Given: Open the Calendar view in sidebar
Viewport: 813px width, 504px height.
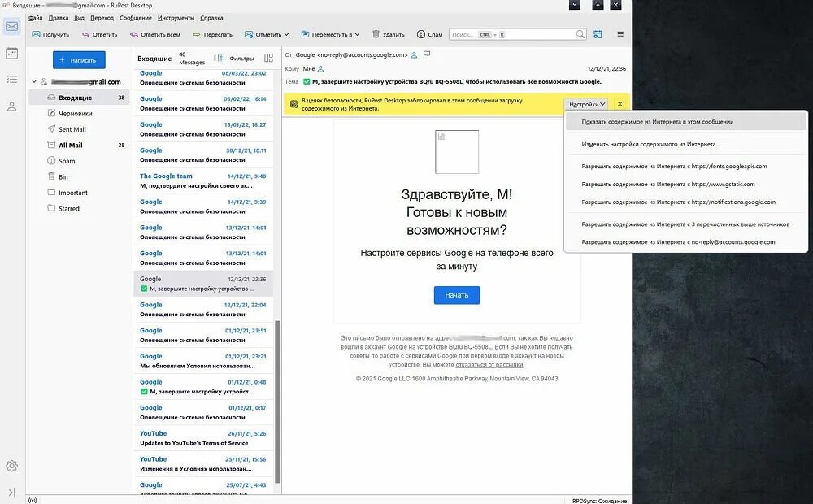Looking at the screenshot, I should 12,53.
